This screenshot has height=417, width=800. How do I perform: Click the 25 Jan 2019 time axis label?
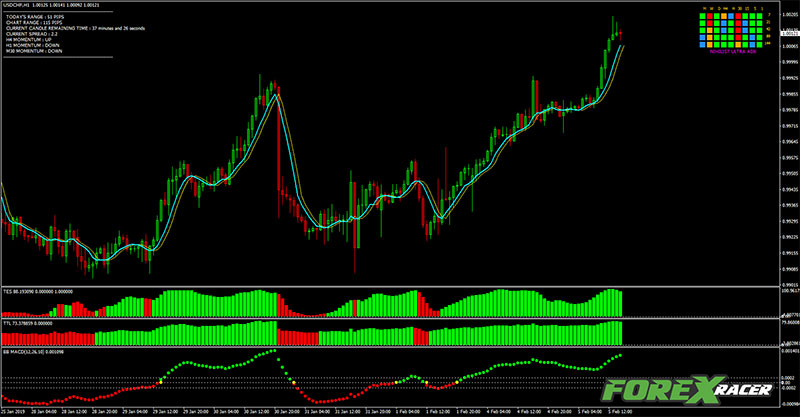(x=13, y=411)
